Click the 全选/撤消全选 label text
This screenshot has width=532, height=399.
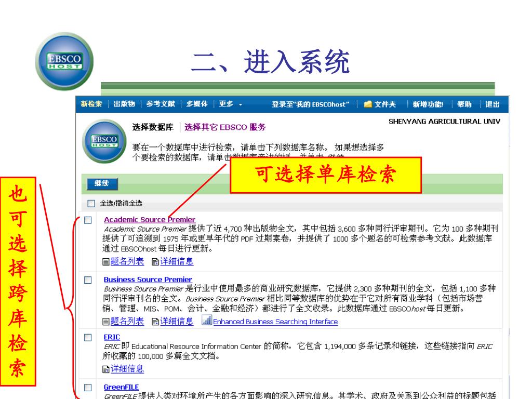121,203
